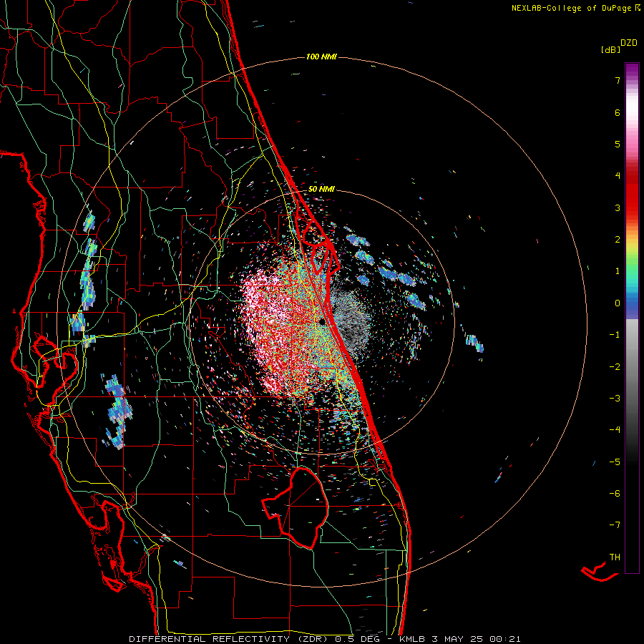Click the -6 value on the color scale
The image size is (644, 644).
tap(615, 494)
